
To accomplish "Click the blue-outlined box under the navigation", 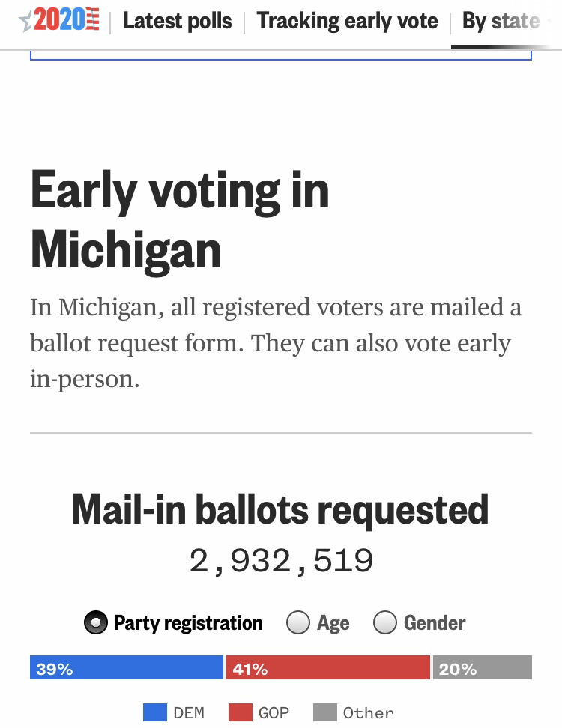I will click(281, 55).
